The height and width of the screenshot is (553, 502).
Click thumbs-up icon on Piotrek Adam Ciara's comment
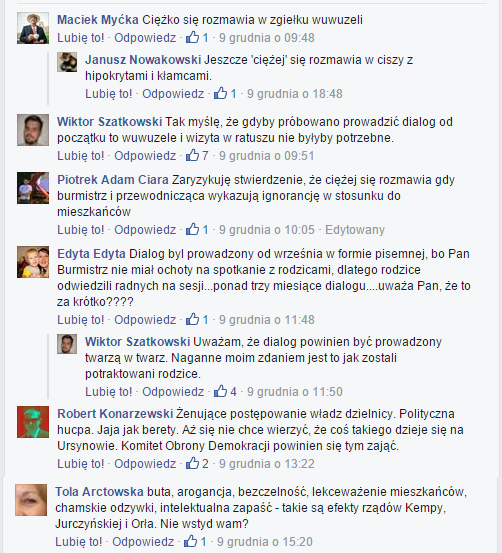192,229
